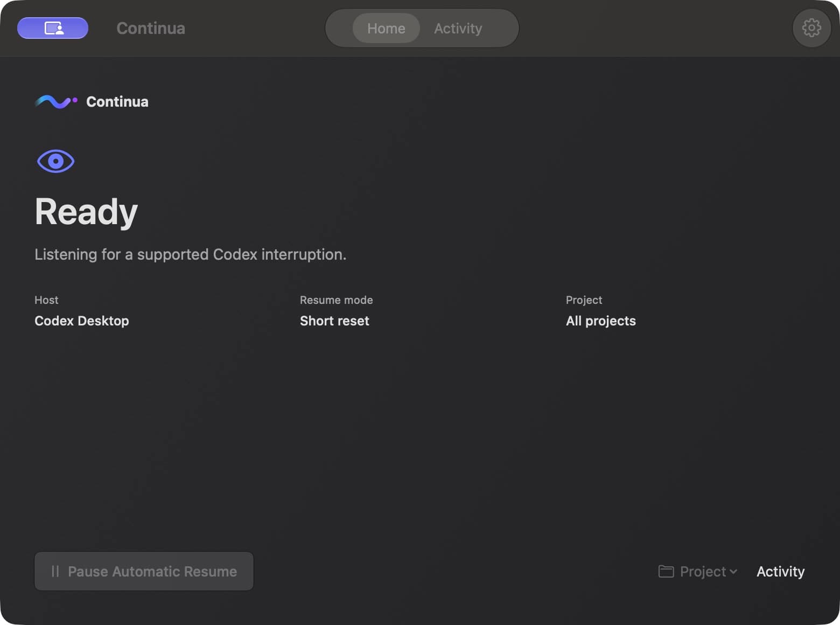The height and width of the screenshot is (625, 840).
Task: Click the Ready status heading
Action: click(x=86, y=212)
